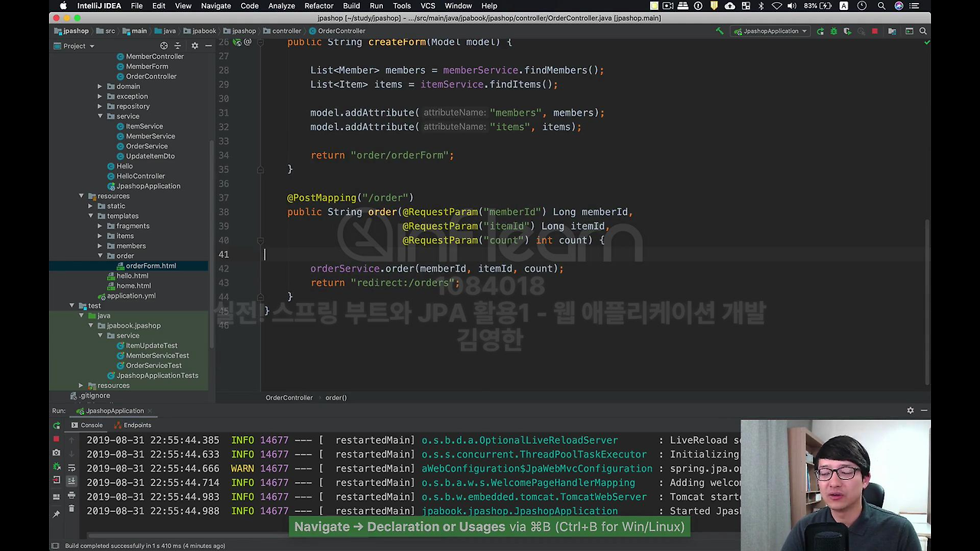
Task: Rerun icon in Run tool window sidebar
Action: coord(56,425)
